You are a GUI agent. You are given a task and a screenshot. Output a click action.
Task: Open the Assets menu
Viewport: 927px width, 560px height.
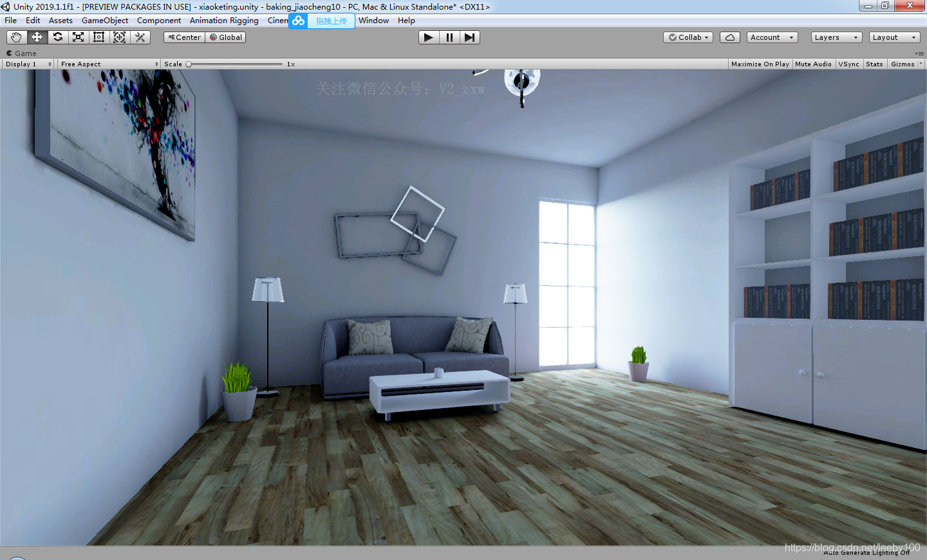pos(61,21)
